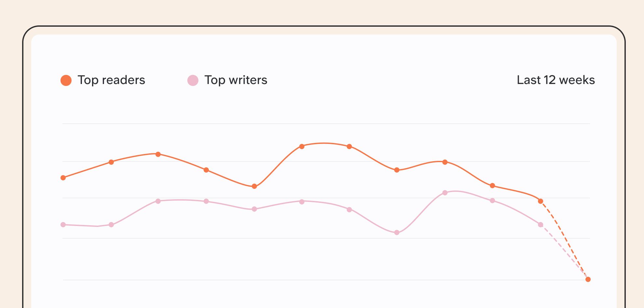The width and height of the screenshot is (644, 308).
Task: Select last pink point before dashed segment
Action: tap(541, 225)
